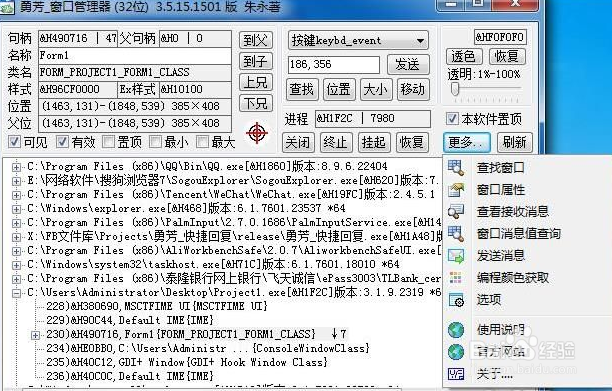
Task: Click the 大小 button
Action: (x=375, y=89)
